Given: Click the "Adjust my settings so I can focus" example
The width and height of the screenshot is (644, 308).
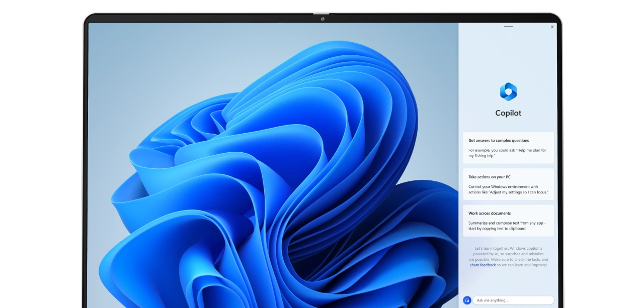Looking at the screenshot, I should pos(508,189).
